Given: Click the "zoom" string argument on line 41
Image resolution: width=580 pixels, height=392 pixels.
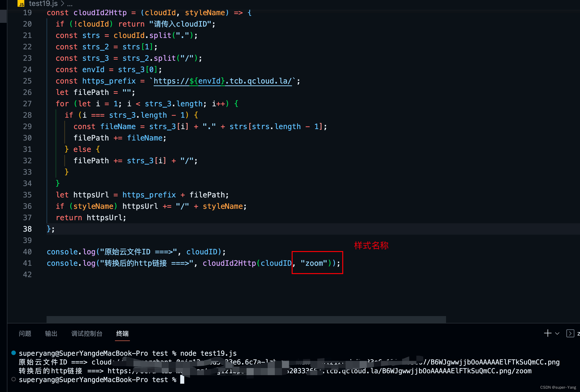Looking at the screenshot, I should point(314,263).
